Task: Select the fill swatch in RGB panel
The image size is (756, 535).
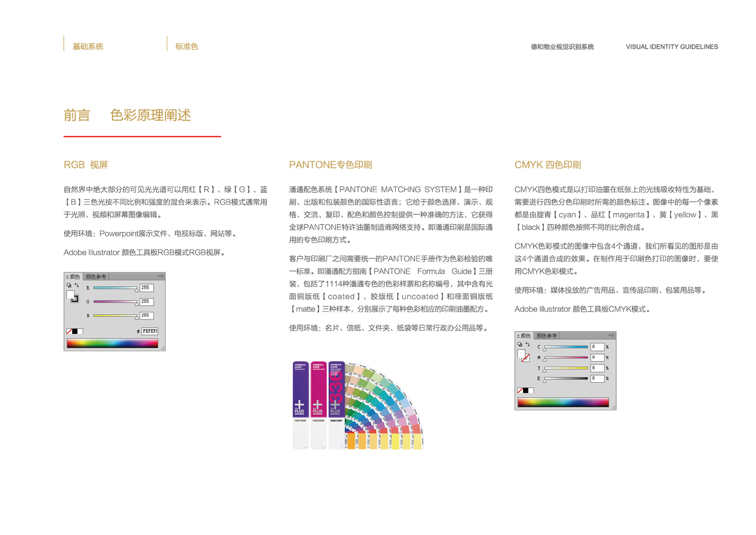Action: [70, 294]
